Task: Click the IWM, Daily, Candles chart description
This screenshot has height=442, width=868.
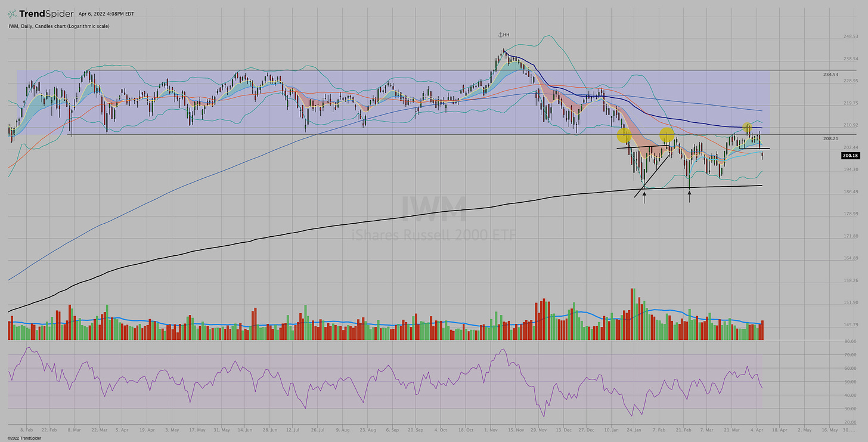Action: click(58, 26)
